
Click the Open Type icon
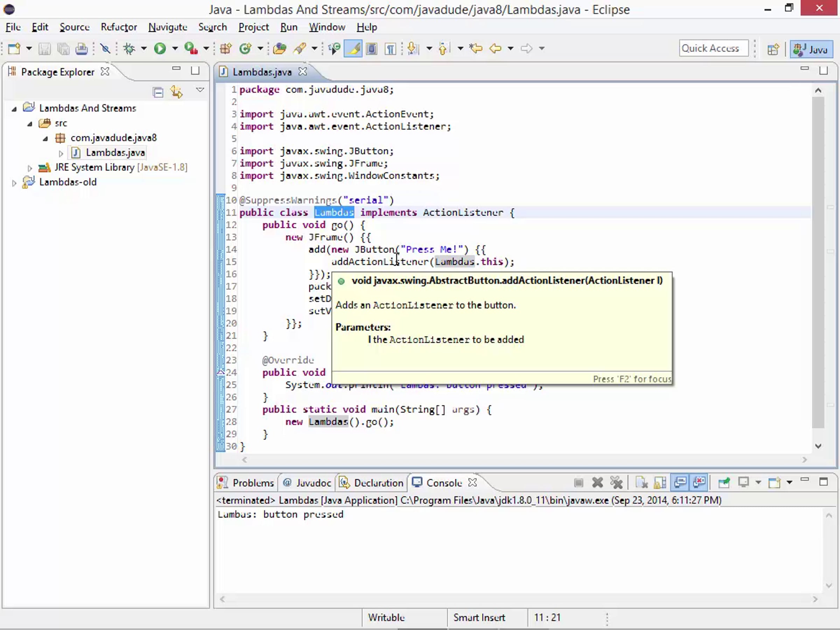click(x=280, y=49)
